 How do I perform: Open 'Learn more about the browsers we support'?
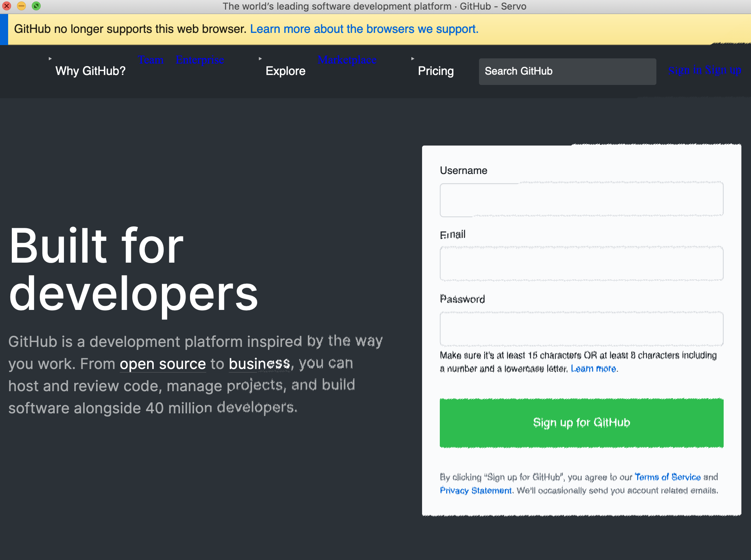pos(364,29)
